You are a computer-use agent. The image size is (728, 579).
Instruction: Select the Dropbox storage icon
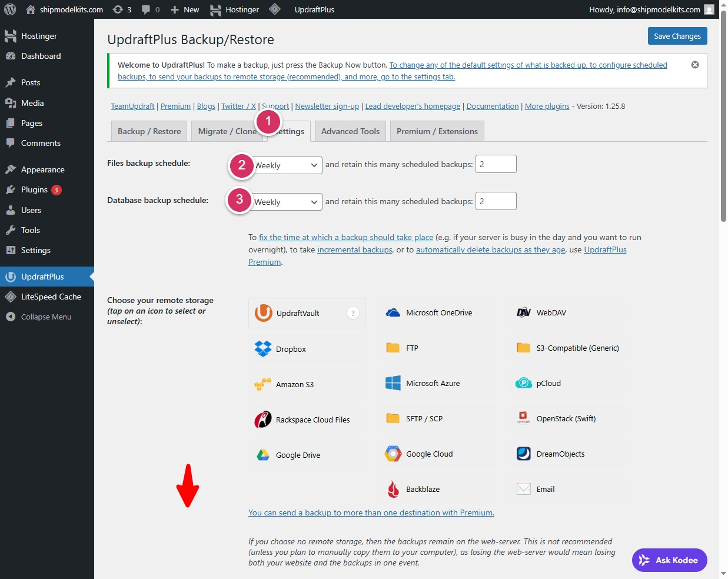263,349
